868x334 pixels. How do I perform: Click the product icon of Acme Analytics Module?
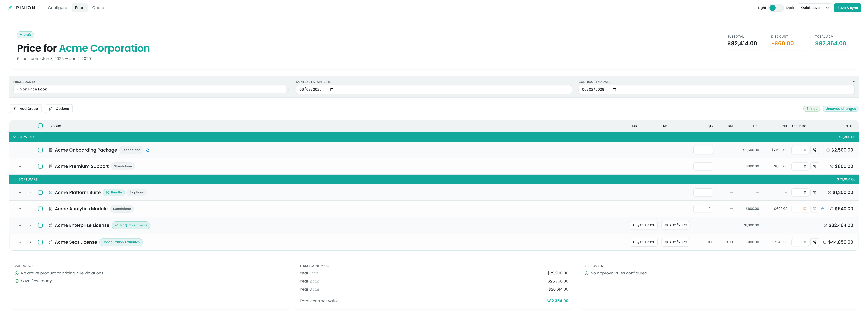pos(51,209)
